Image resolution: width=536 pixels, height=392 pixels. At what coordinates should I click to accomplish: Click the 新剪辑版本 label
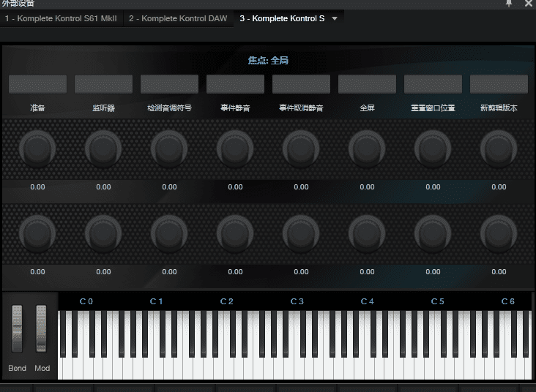499,108
